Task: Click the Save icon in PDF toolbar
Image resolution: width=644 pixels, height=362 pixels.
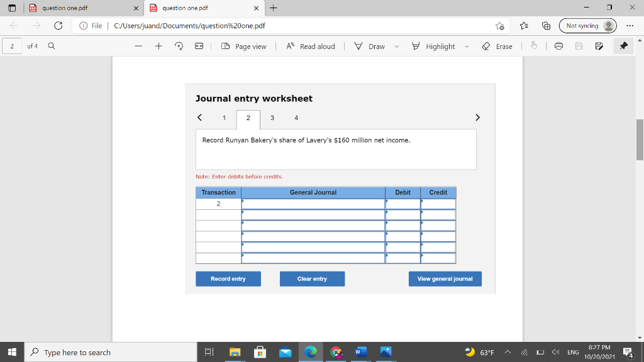Action: [579, 46]
